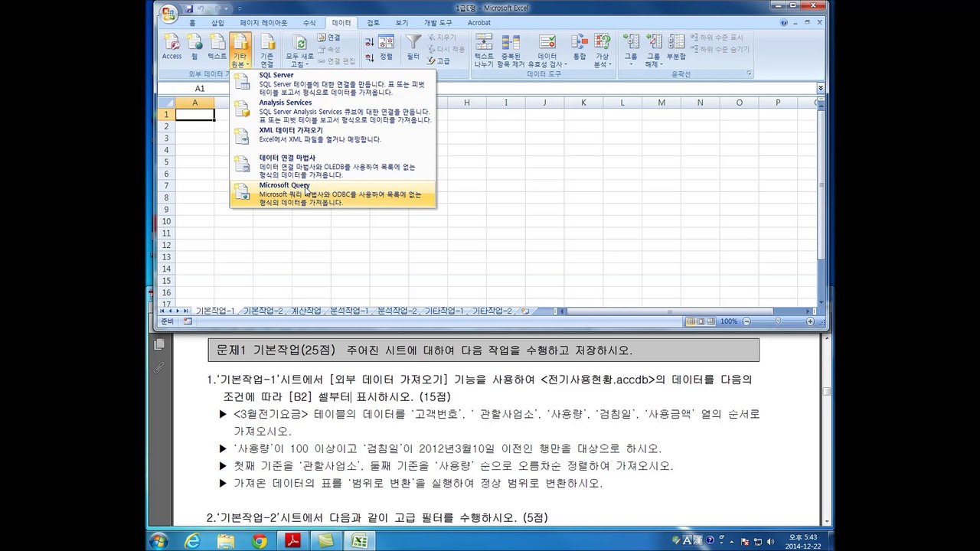This screenshot has width=980, height=551.
Task: Select sheet tab 기타작업-2
Action: 492,311
